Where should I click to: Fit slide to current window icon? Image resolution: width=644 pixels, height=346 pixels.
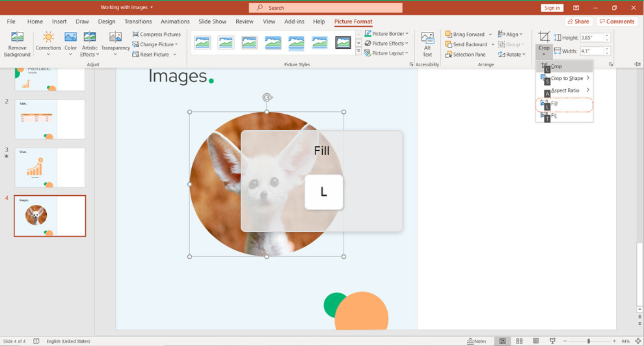click(638, 341)
